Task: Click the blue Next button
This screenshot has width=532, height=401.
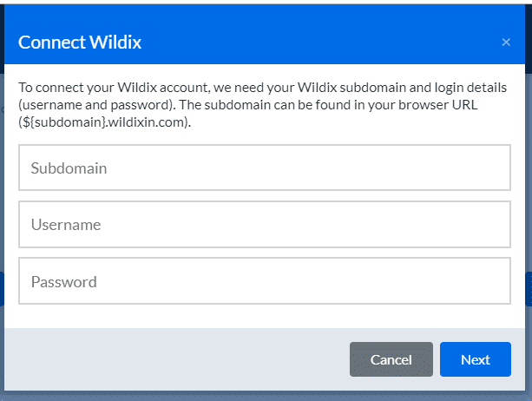Action: 475,359
